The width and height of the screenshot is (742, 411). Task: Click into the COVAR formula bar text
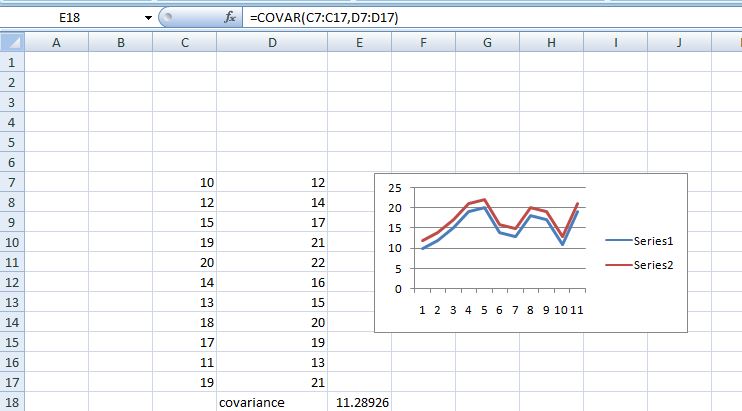tap(330, 17)
